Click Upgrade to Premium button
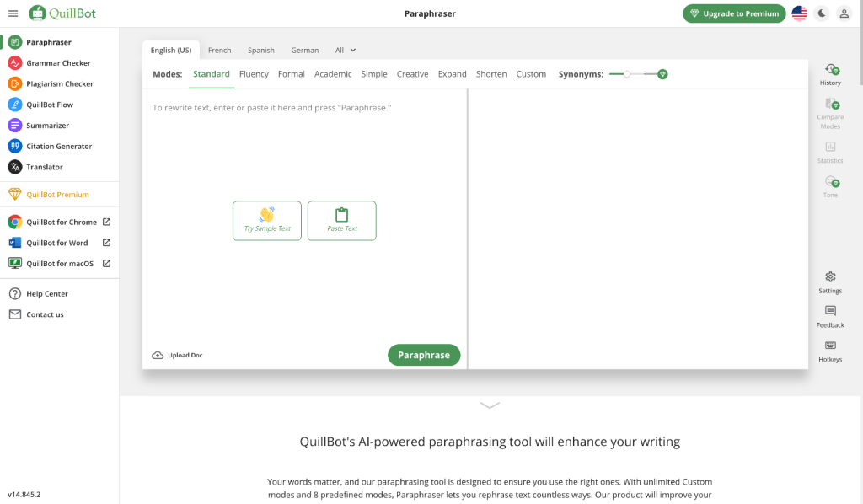This screenshot has height=504, width=863. click(734, 13)
